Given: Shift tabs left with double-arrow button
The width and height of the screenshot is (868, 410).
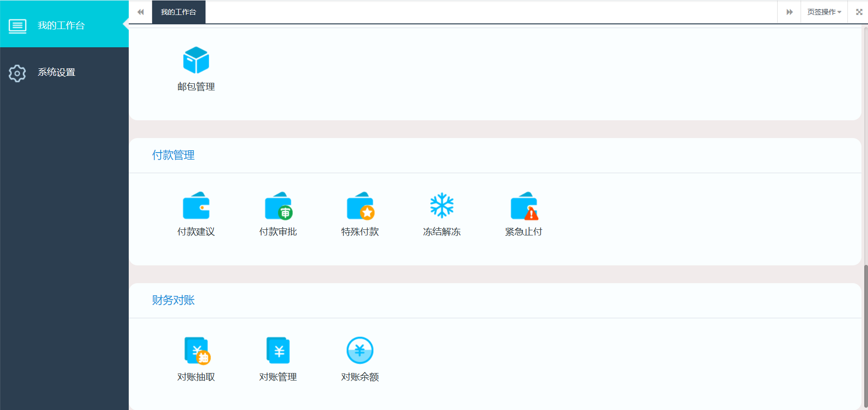Looking at the screenshot, I should click(140, 12).
